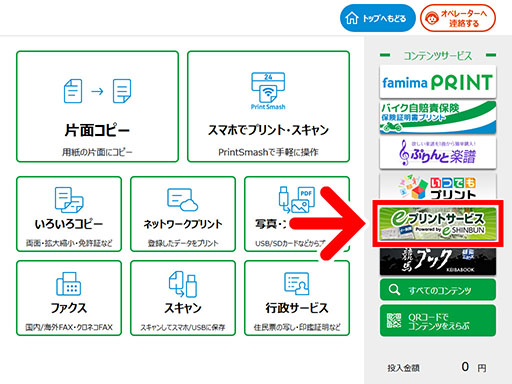Choose the スキャン scan tile
The image size is (512, 384).
[183, 298]
